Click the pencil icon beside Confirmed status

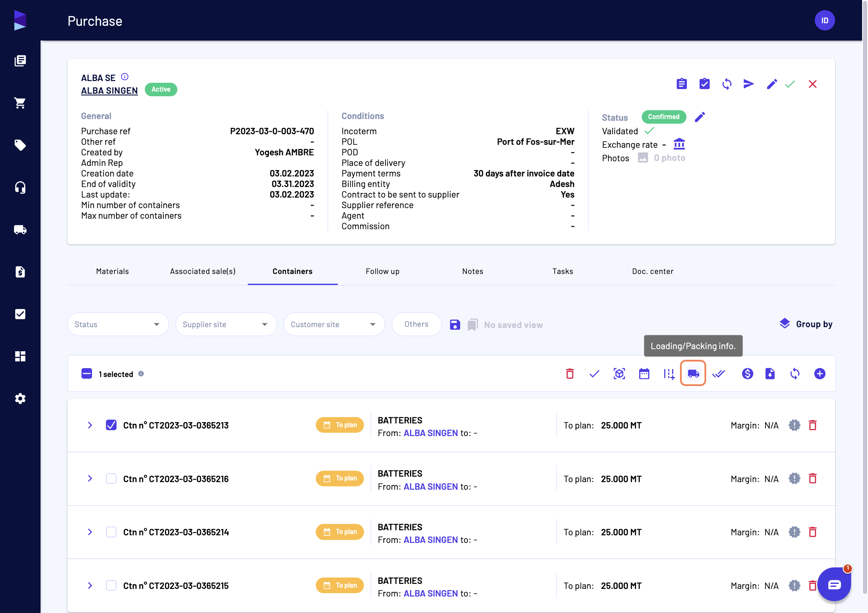pos(700,117)
